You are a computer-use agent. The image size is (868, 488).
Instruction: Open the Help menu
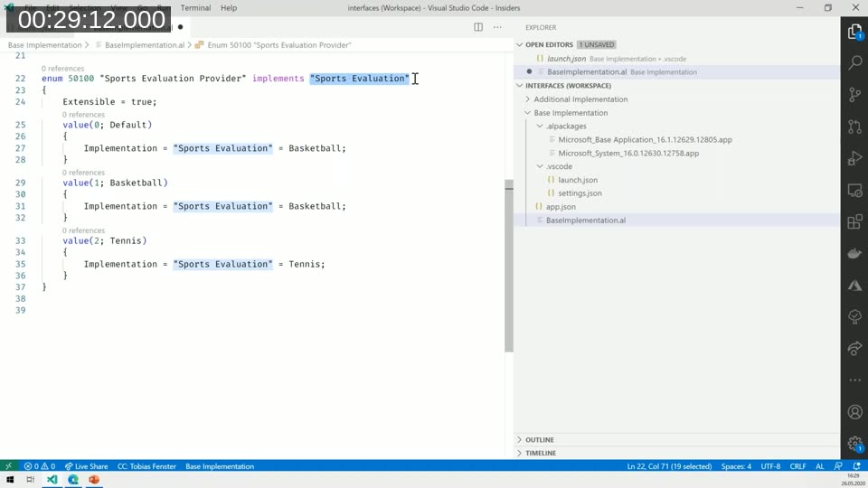(x=229, y=8)
